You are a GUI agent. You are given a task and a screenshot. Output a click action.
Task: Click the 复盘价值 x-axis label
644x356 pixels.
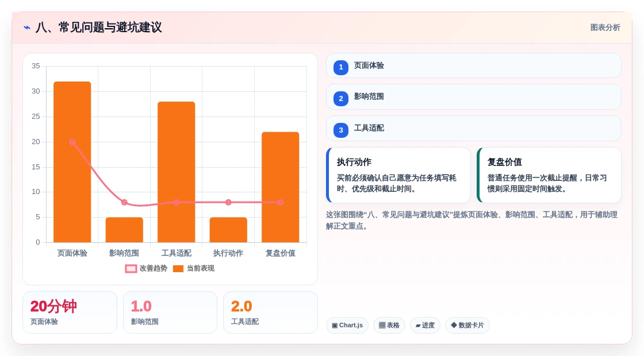(281, 253)
